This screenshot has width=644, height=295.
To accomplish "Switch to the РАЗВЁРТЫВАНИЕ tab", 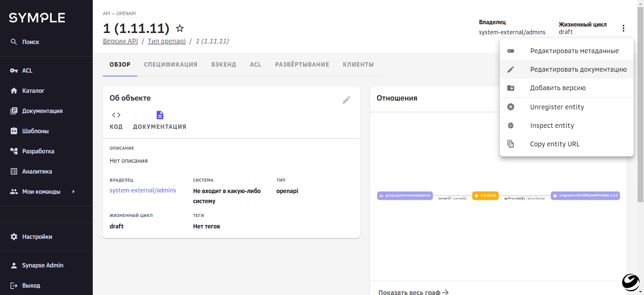I will pyautogui.click(x=302, y=65).
